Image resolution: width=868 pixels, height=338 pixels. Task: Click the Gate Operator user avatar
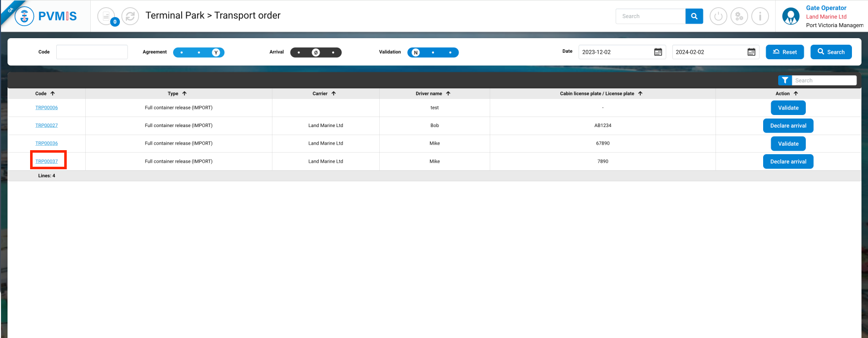point(791,17)
